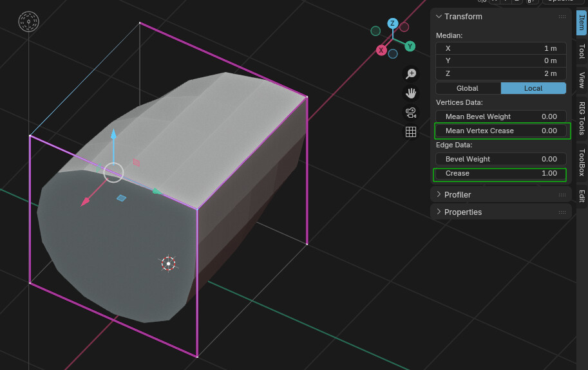This screenshot has height=370, width=588.
Task: Click the Properties panel drag-handle dots
Action: (562, 212)
